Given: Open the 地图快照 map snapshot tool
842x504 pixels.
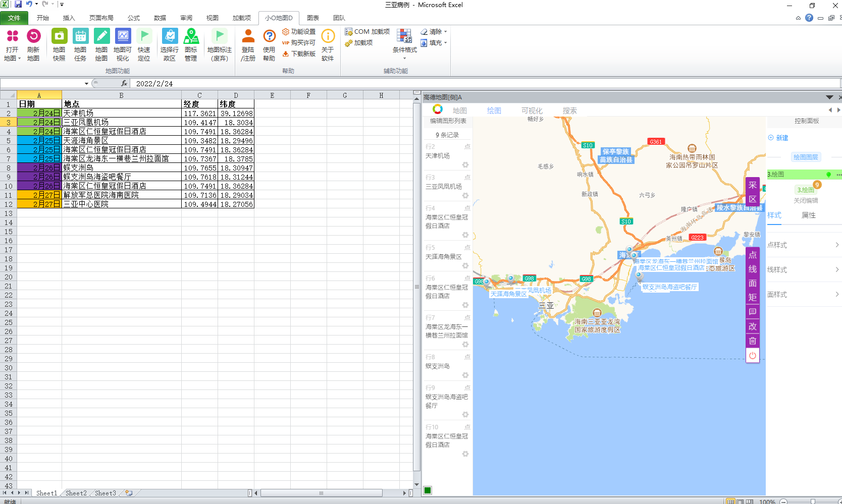Looking at the screenshot, I should 59,37.
